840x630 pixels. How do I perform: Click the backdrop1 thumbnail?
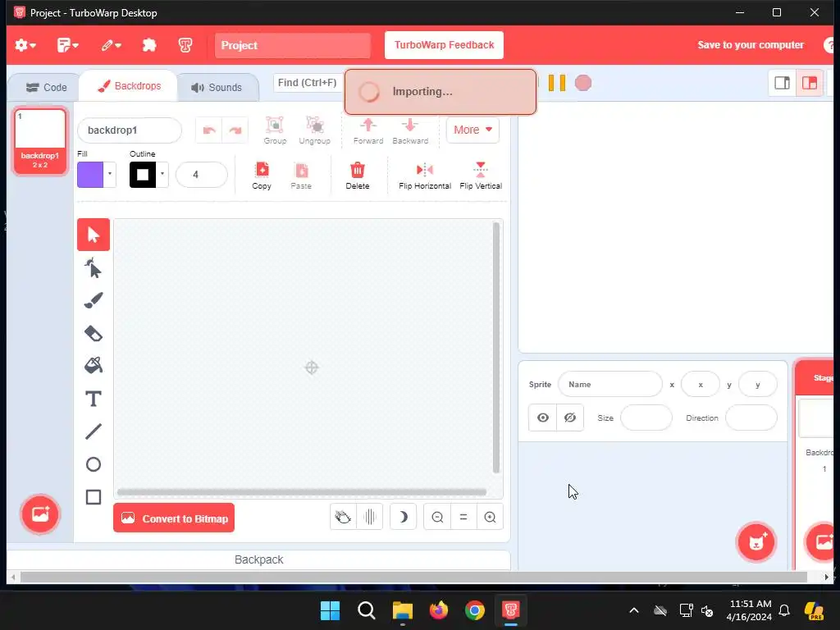pos(40,141)
